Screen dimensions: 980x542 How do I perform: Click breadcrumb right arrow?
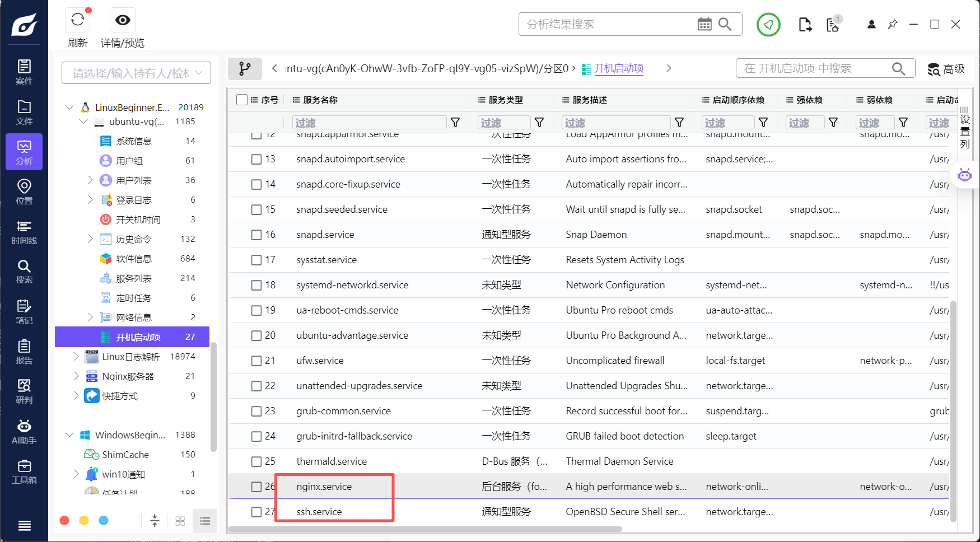click(x=669, y=68)
